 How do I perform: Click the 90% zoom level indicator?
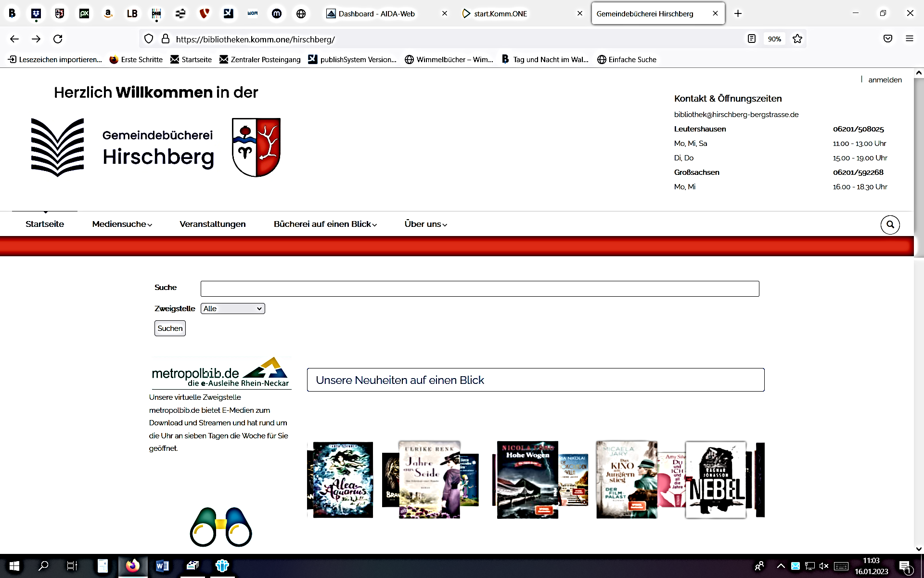774,39
